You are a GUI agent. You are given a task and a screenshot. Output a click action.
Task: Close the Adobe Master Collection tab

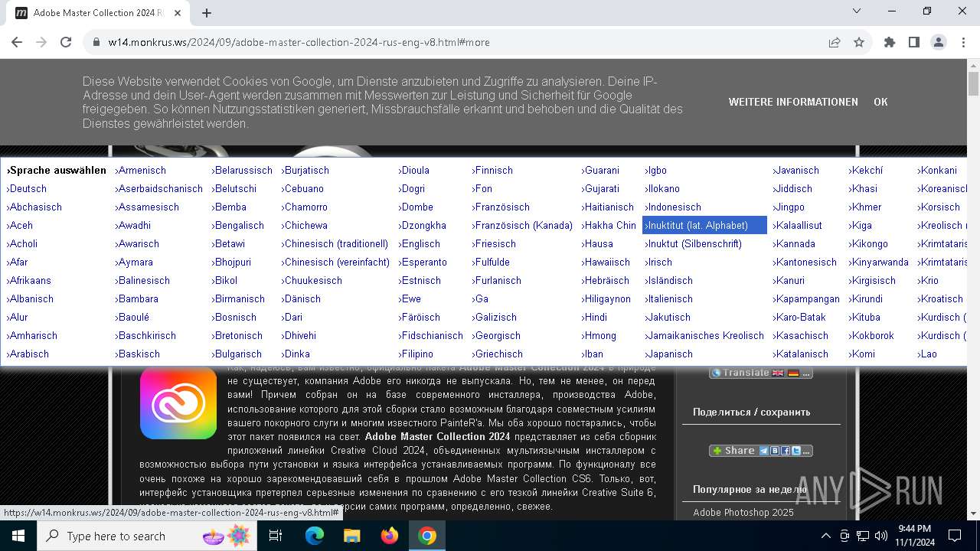tap(177, 12)
